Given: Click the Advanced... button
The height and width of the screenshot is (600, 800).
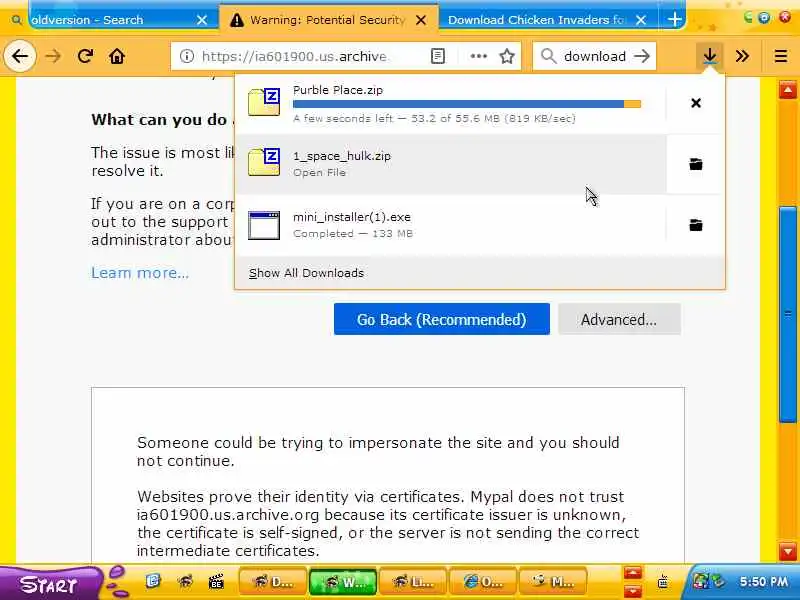Looking at the screenshot, I should click(x=619, y=319).
